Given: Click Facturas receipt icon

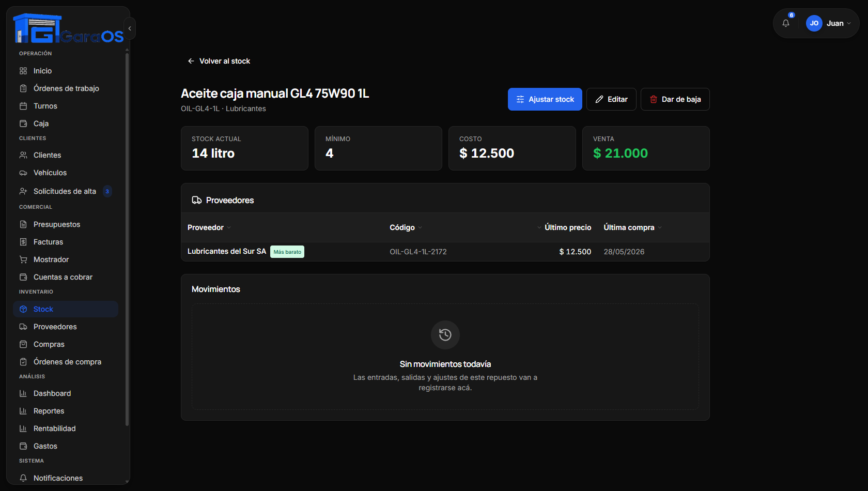Looking at the screenshot, I should point(23,242).
